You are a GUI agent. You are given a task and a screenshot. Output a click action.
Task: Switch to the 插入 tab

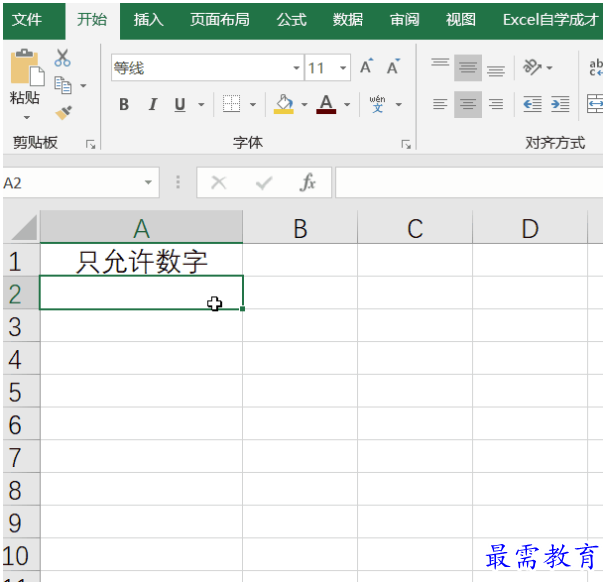(x=148, y=20)
